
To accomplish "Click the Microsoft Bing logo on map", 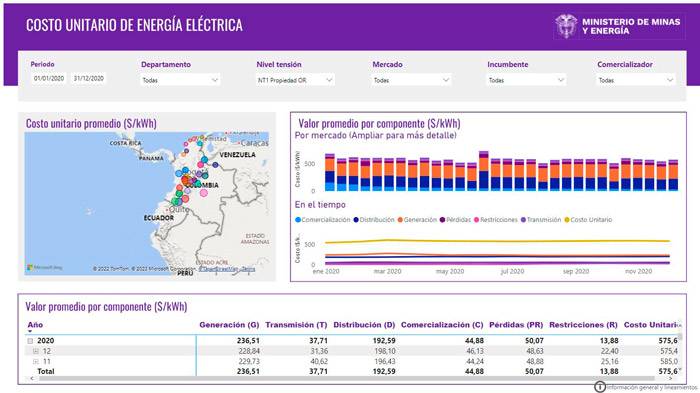I will (x=44, y=268).
